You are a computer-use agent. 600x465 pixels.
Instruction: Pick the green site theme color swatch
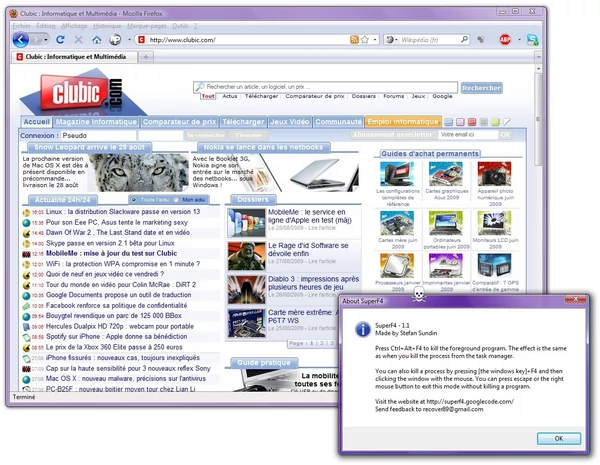pos(495,122)
